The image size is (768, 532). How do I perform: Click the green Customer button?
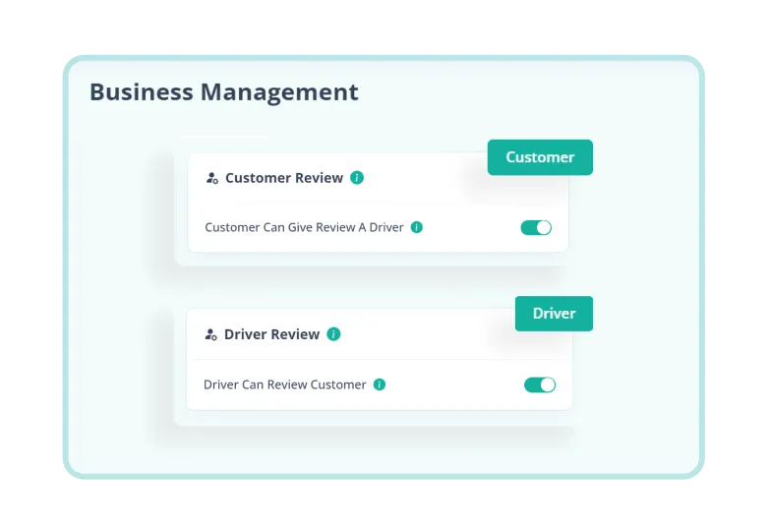[540, 157]
